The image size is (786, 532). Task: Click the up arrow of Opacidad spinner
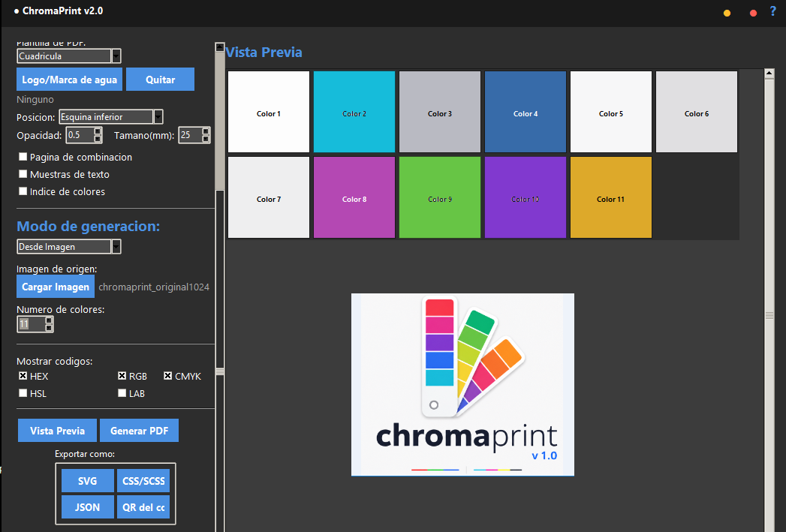click(x=98, y=131)
